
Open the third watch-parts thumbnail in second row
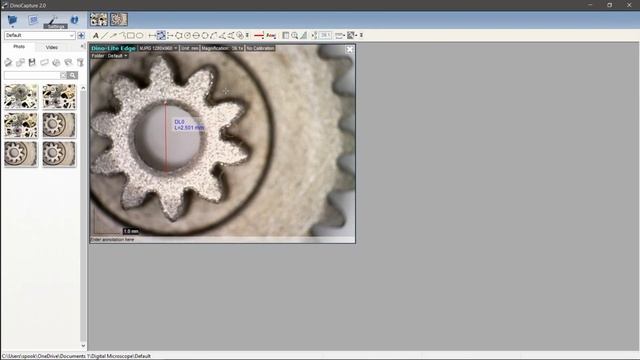21,125
